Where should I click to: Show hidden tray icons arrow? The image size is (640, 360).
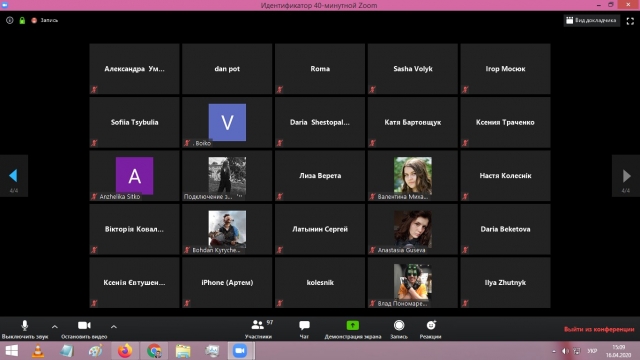(x=553, y=351)
